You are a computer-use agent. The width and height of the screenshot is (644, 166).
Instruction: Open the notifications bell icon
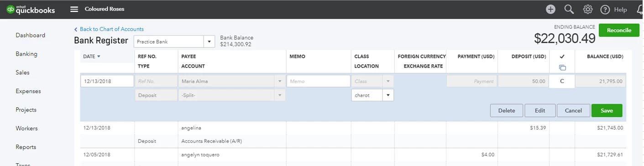[x=640, y=10]
